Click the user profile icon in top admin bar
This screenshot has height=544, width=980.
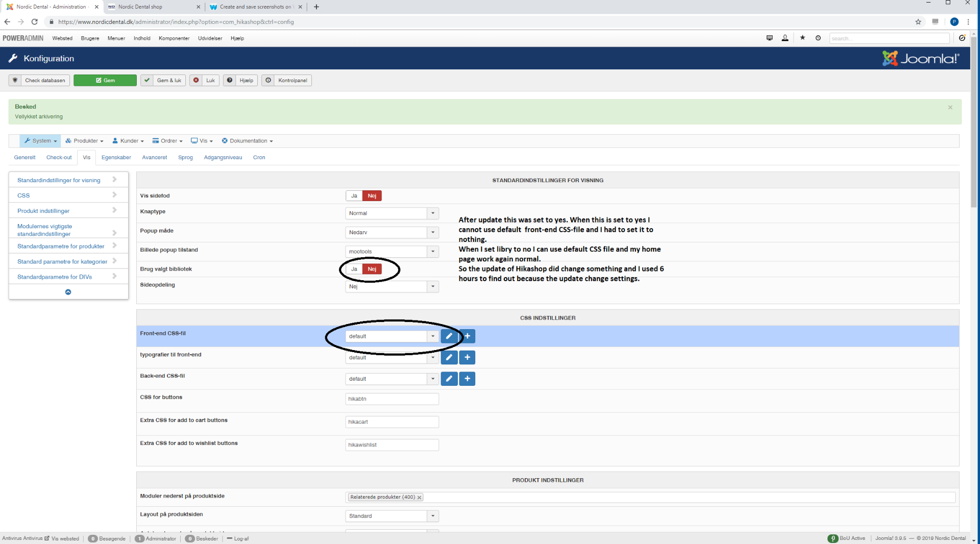tap(785, 38)
